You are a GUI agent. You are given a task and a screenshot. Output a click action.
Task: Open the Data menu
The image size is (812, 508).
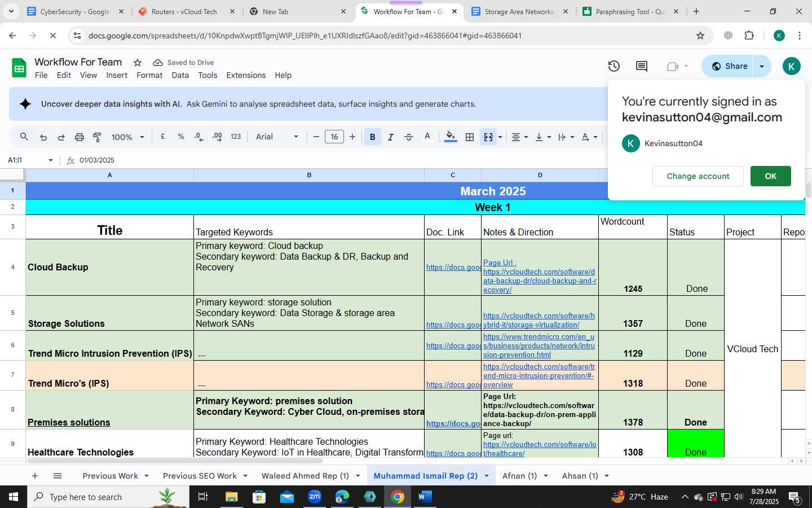click(x=180, y=75)
